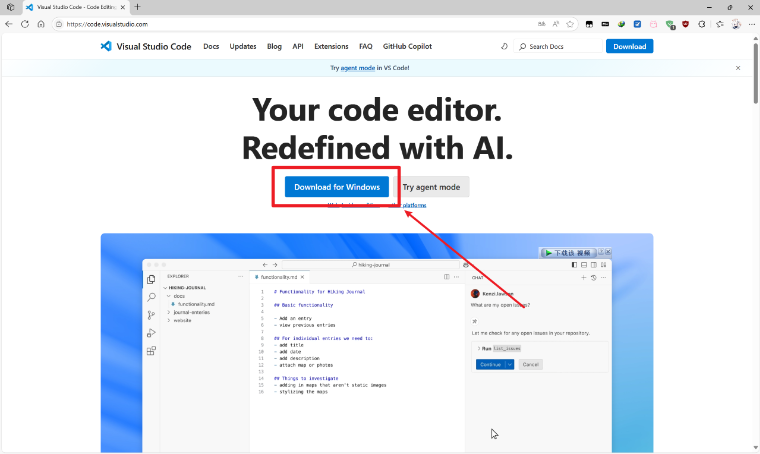Open the API navigation link
Screen dimensions: 760x454
pos(298,47)
